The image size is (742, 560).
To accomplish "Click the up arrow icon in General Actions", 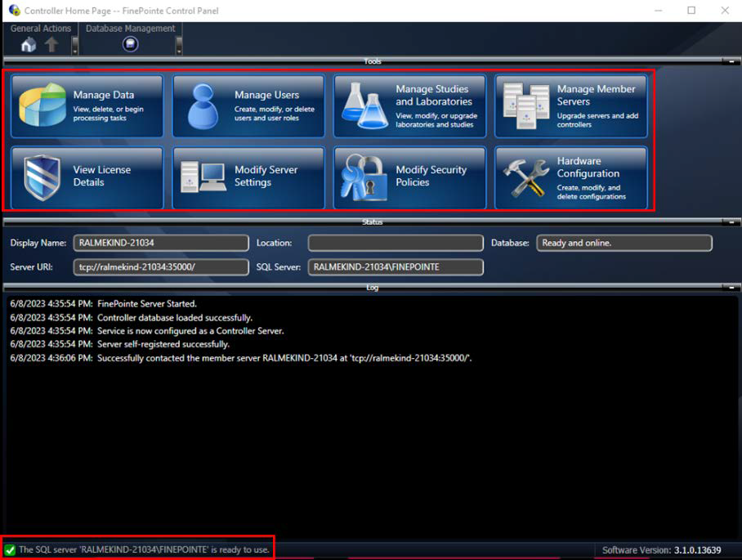I will coord(51,45).
